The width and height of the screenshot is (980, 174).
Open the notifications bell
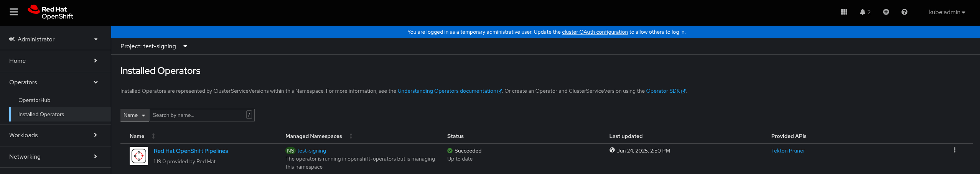pos(865,12)
